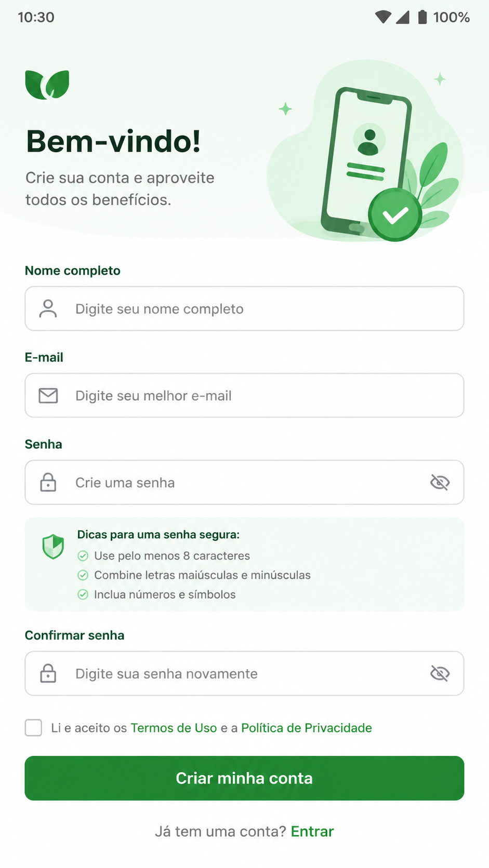489x868 pixels.
Task: Focus the E-mail input field
Action: [244, 396]
